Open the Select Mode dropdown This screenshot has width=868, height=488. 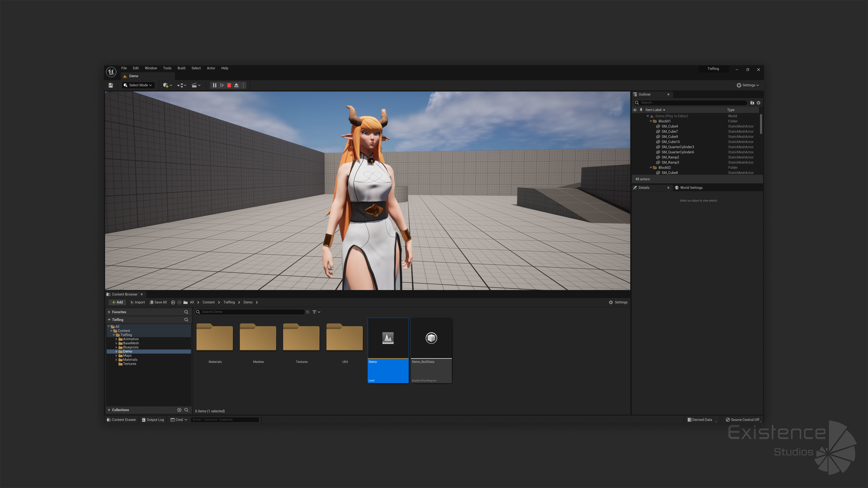(138, 85)
